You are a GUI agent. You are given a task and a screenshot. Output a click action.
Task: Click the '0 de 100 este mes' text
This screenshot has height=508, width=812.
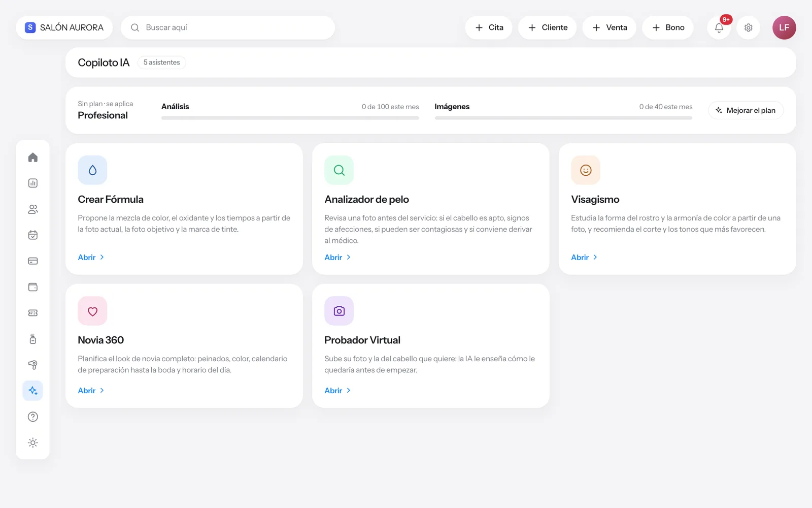pos(390,107)
